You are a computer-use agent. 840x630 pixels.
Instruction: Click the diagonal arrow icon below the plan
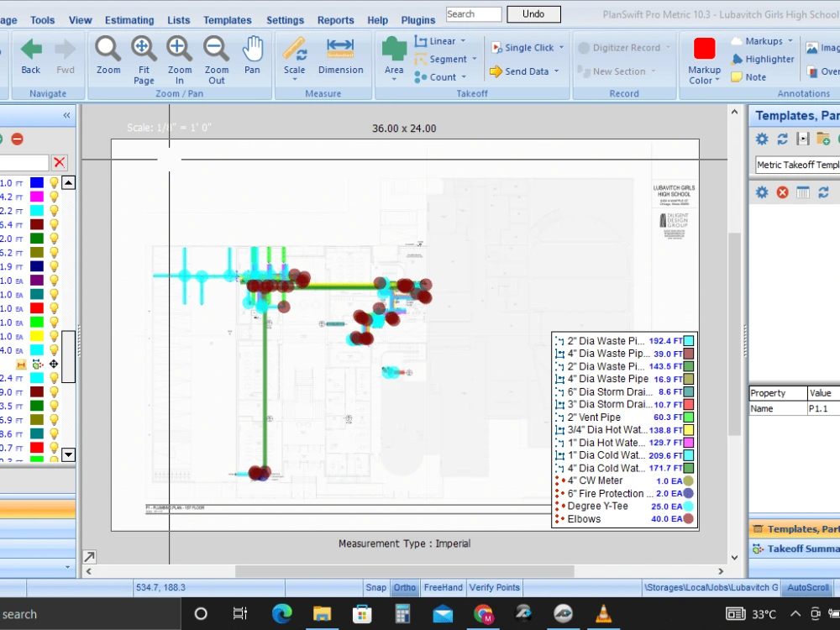point(90,557)
